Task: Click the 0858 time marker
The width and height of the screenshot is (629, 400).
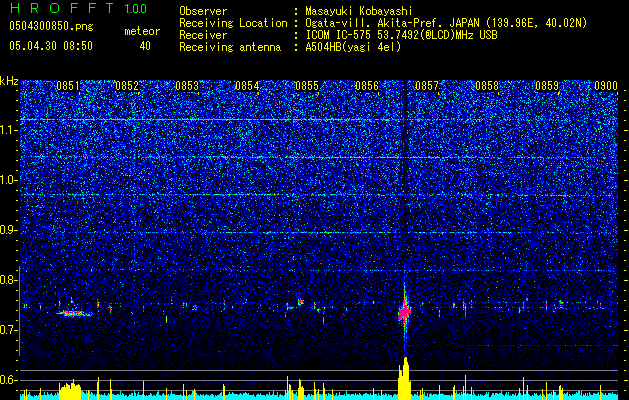Action: pyautogui.click(x=487, y=86)
